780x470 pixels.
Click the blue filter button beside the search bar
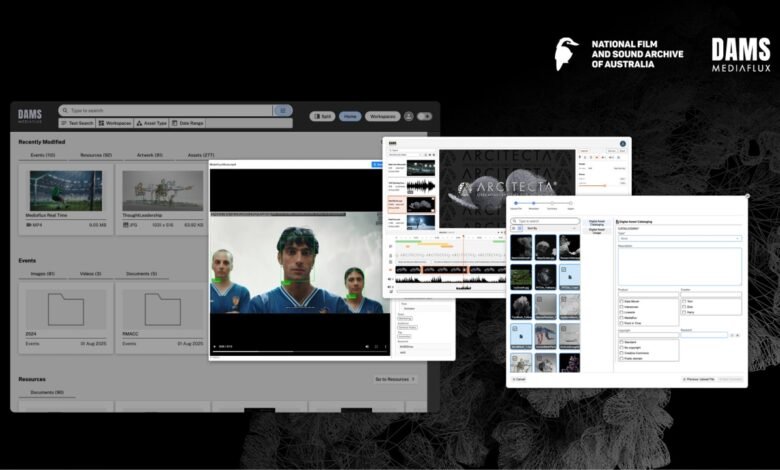click(283, 110)
